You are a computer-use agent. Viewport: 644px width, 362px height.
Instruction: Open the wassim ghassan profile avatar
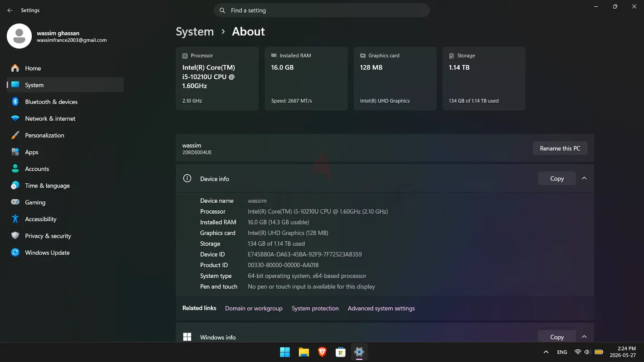point(19,36)
